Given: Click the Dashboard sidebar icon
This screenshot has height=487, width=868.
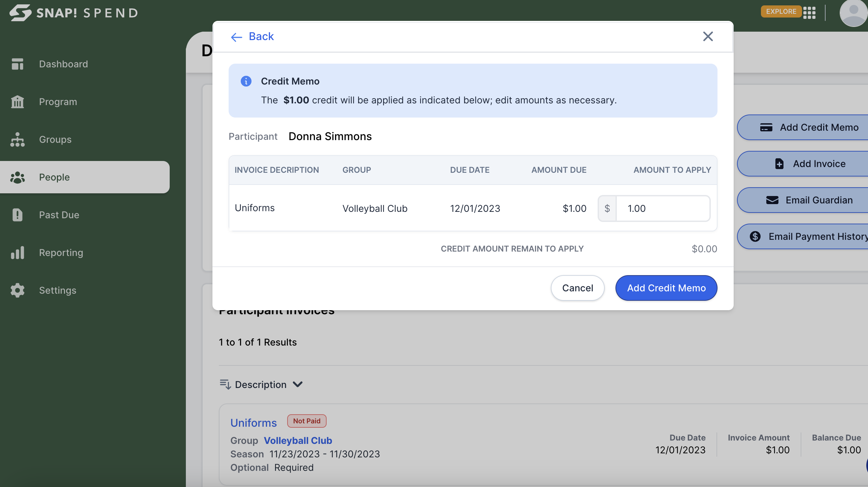Looking at the screenshot, I should [x=17, y=63].
